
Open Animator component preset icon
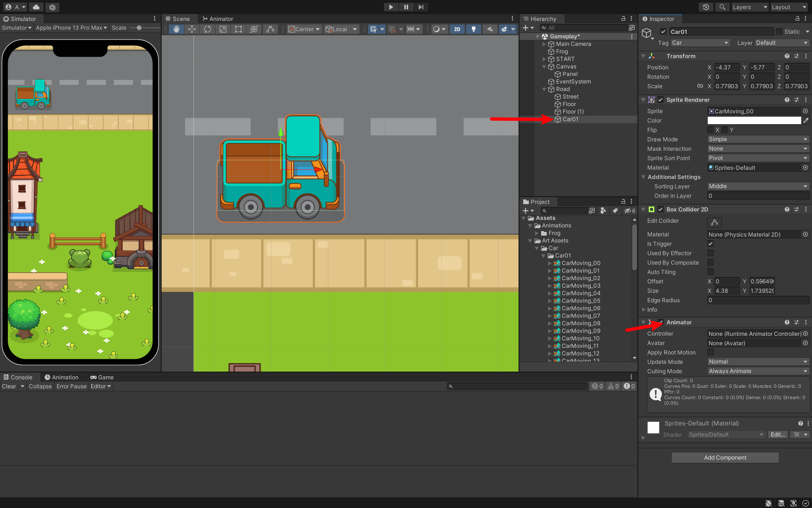tap(796, 322)
